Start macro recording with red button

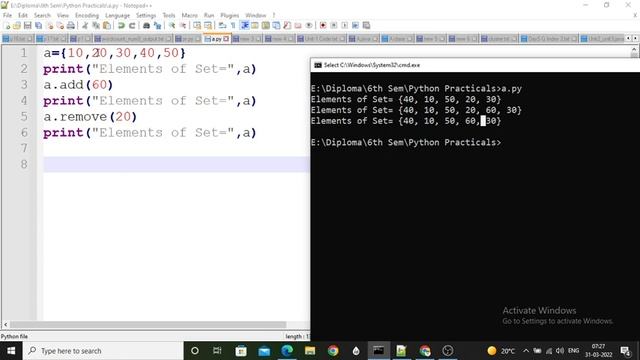[323, 25]
